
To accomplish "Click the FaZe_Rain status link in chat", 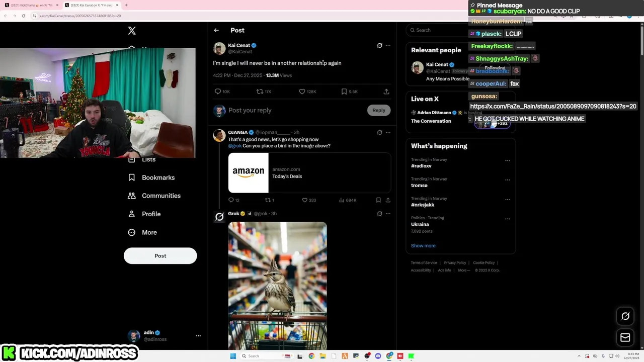I will (553, 106).
